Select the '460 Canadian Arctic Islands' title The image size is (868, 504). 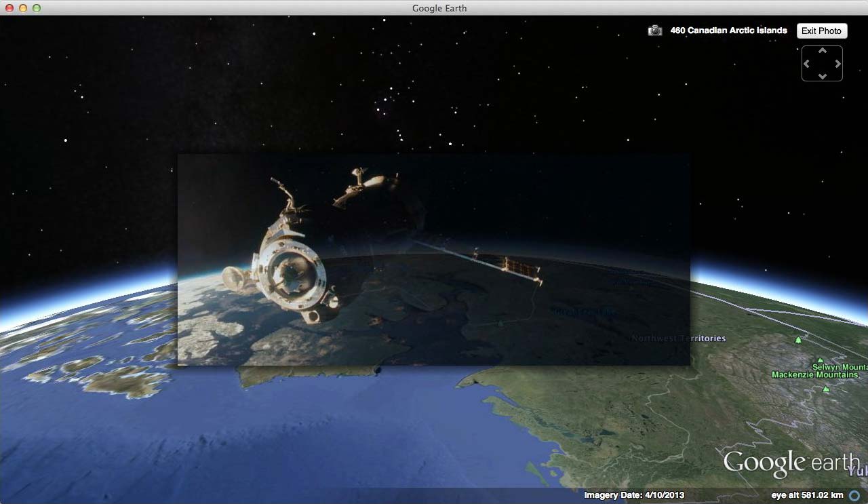[728, 31]
